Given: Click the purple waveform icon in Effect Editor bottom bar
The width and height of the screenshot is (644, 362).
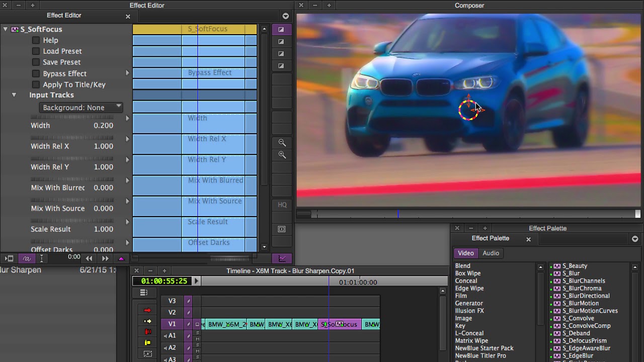Looking at the screenshot, I should tap(27, 258).
